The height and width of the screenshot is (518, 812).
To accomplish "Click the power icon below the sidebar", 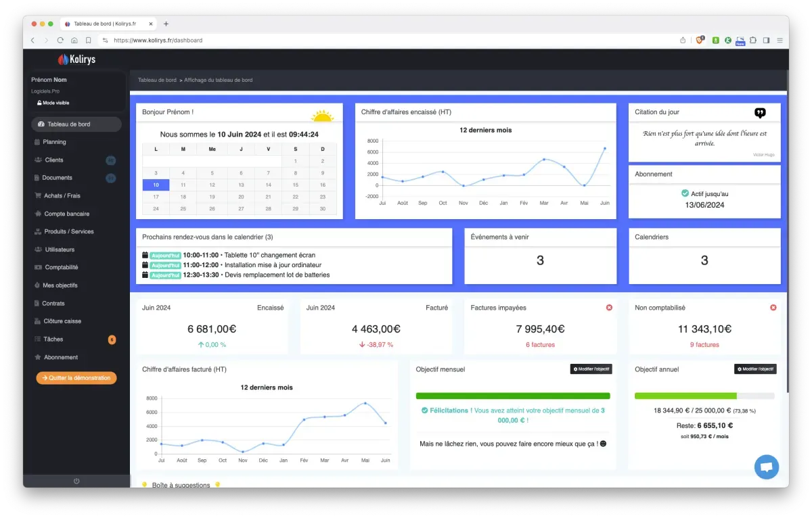I will coord(76,481).
